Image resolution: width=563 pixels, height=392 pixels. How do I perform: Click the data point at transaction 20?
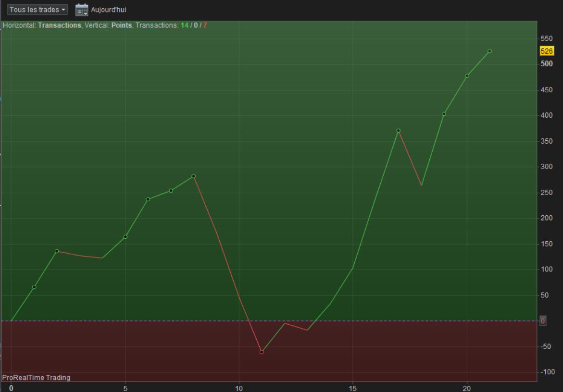pyautogui.click(x=467, y=76)
